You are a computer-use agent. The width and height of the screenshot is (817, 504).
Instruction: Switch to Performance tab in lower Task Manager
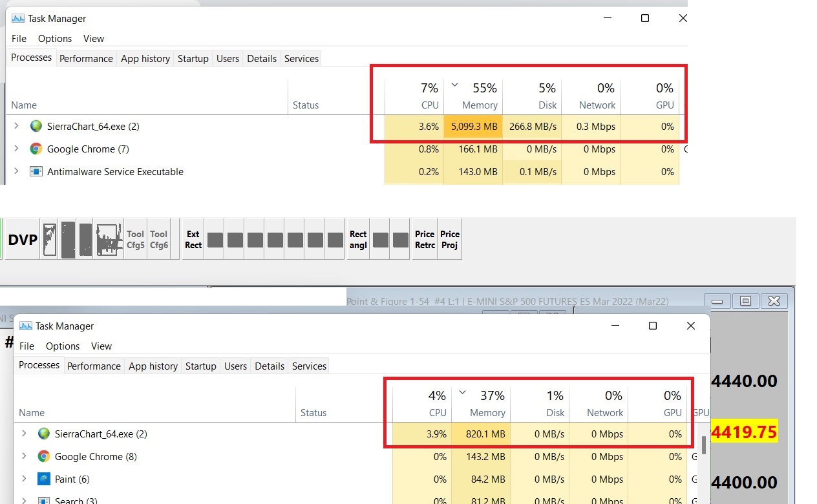[94, 366]
